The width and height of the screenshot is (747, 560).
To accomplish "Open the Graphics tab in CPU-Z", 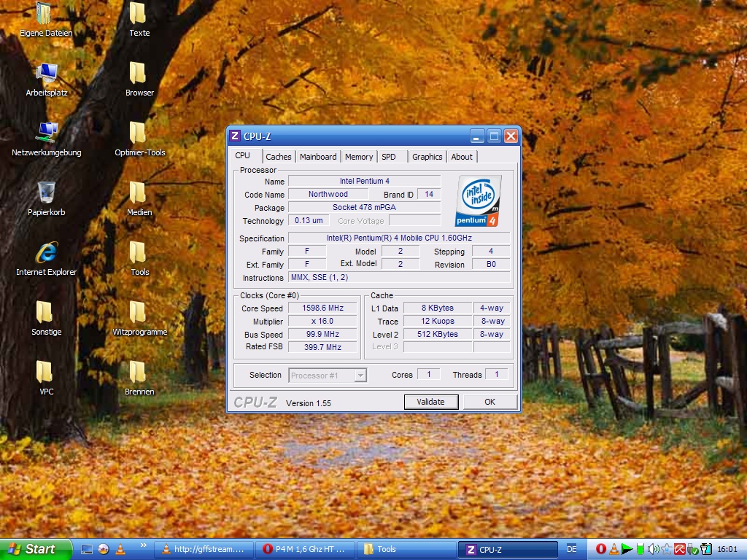I will point(427,157).
